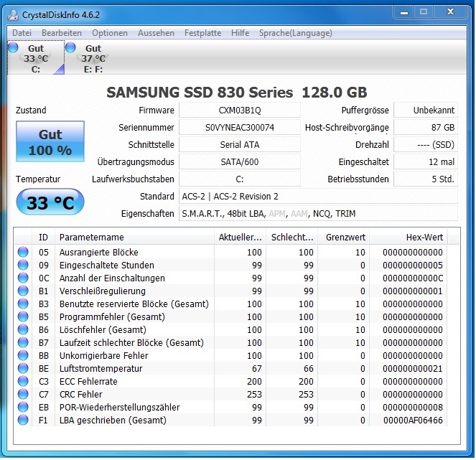Click hex value 00000AF06466

(x=413, y=421)
